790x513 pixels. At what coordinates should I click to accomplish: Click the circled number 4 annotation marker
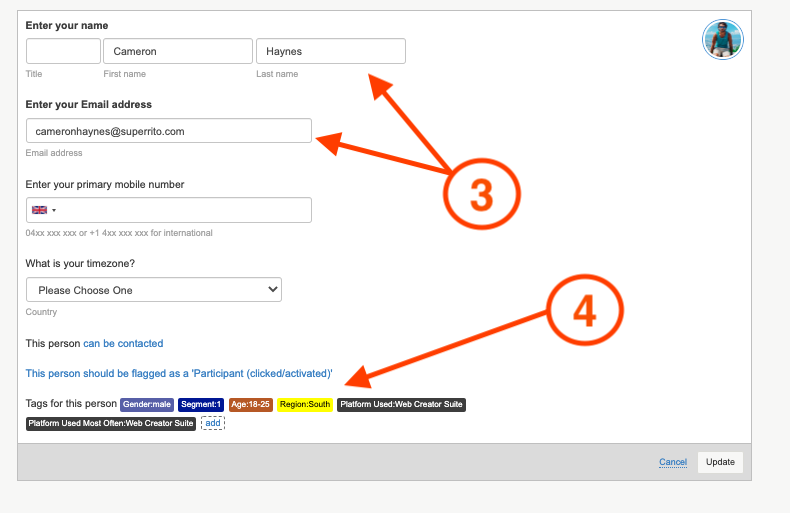[584, 311]
